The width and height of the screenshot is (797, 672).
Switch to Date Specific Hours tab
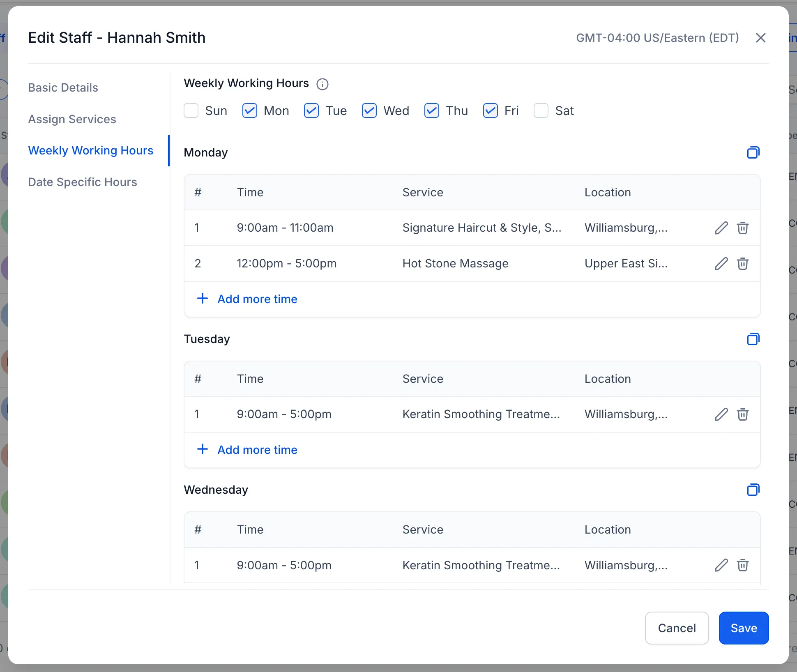coord(83,182)
